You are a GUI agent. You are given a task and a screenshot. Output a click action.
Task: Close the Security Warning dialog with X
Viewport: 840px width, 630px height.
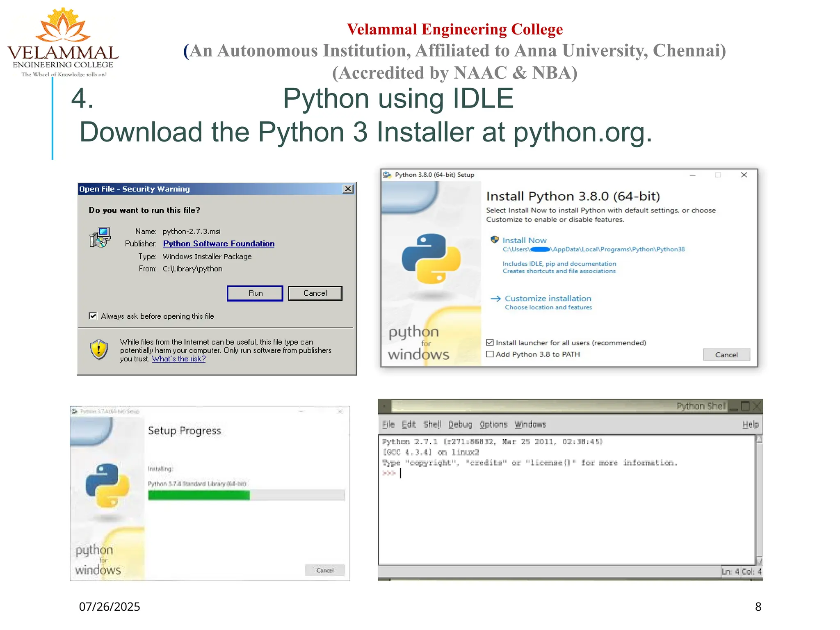(348, 189)
